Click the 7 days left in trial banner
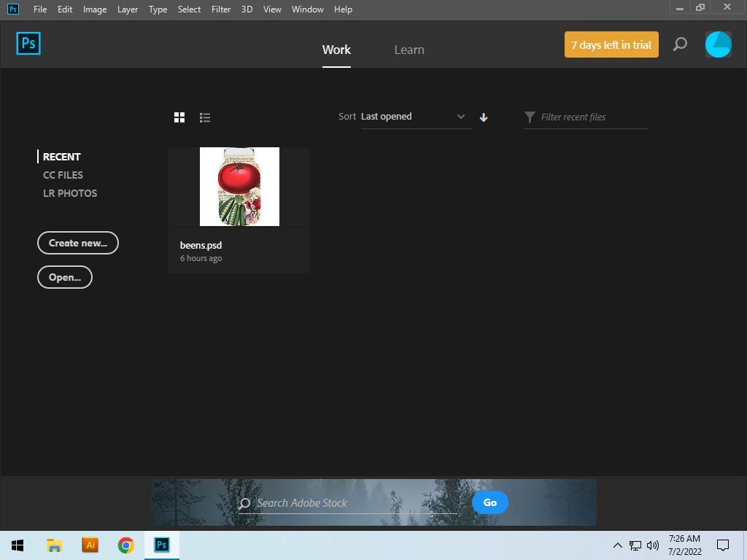The image size is (747, 560). point(611,44)
